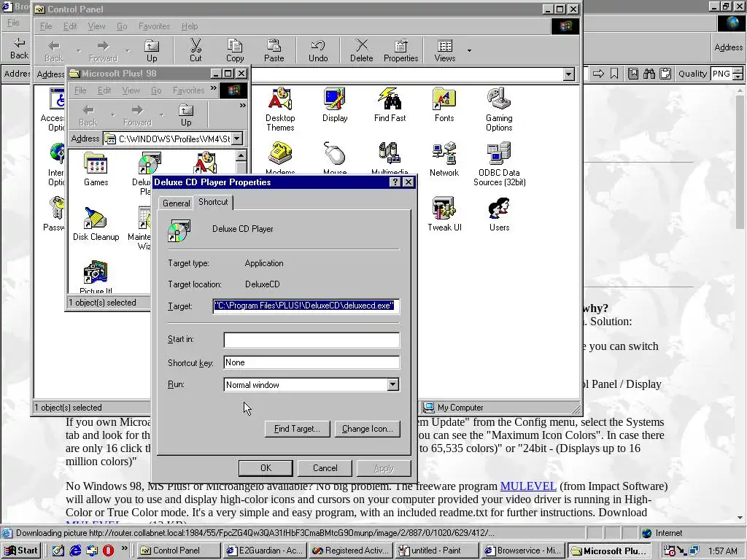Click the Opera quick launch icon

pyautogui.click(x=109, y=551)
